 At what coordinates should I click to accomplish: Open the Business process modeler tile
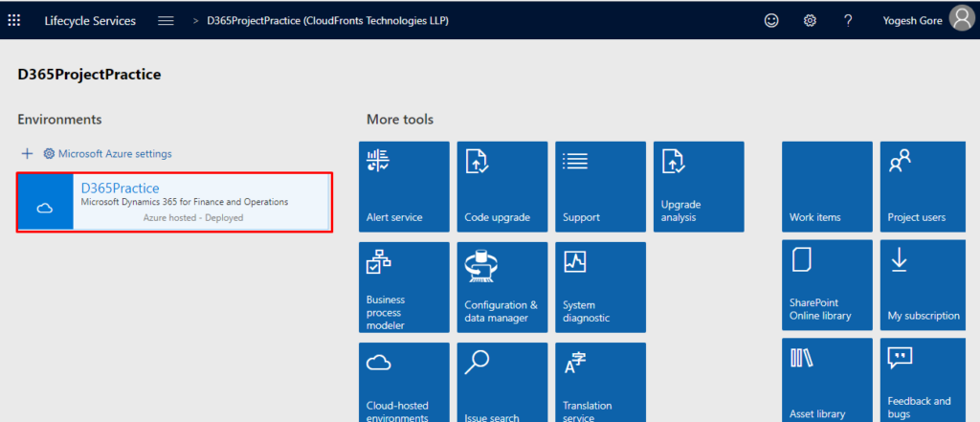[x=404, y=287]
